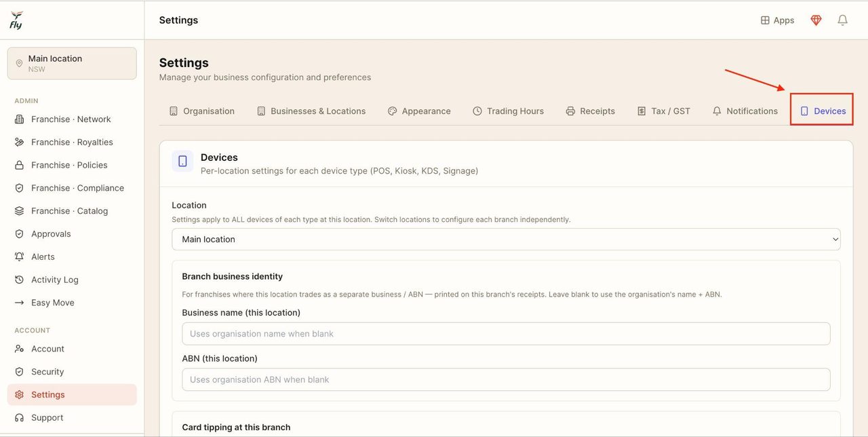This screenshot has width=868, height=437.
Task: Click the Trading Hours clock icon
Action: [x=477, y=111]
